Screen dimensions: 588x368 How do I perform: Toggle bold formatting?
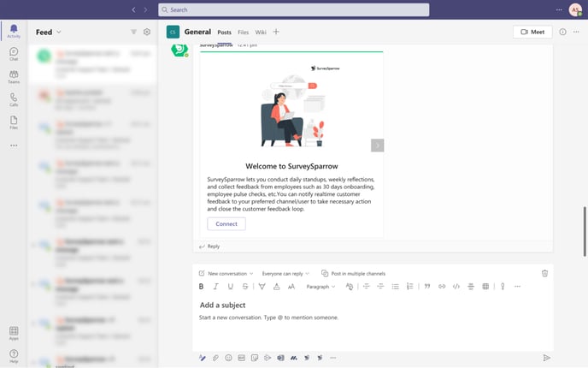coord(201,287)
